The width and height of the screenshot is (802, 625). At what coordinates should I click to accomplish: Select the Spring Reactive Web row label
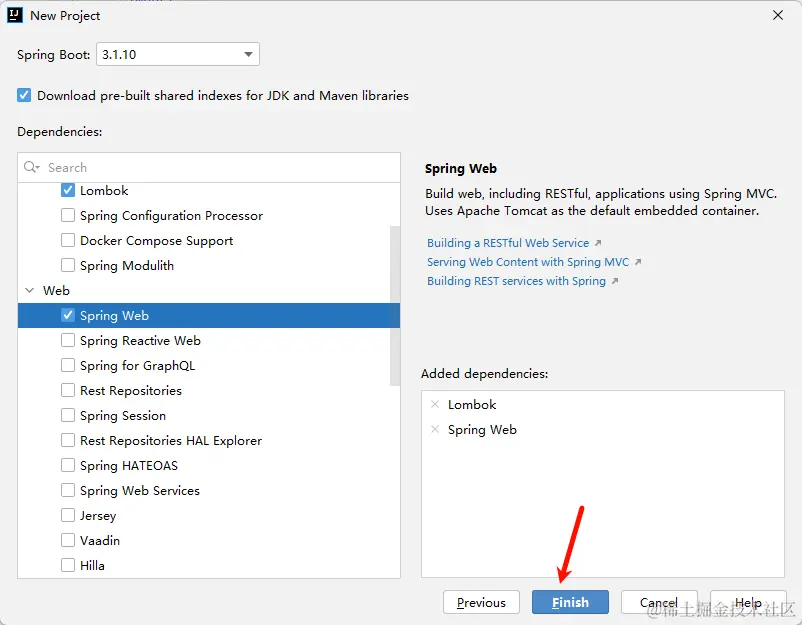[140, 341]
